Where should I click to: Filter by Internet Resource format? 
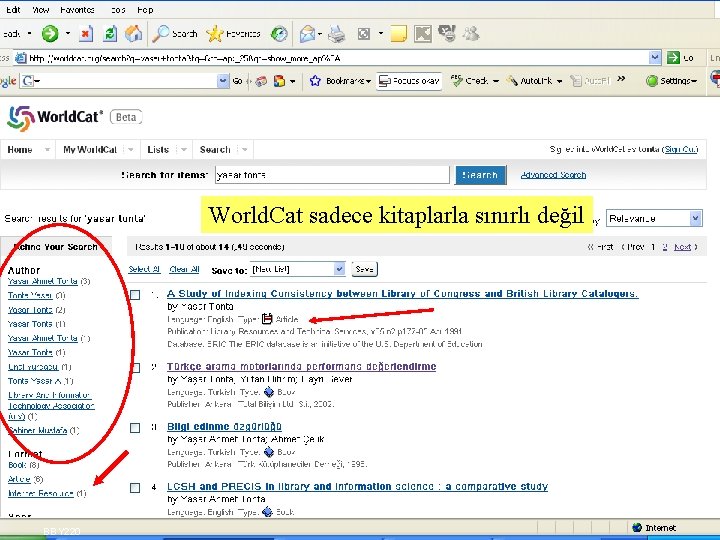point(40,493)
